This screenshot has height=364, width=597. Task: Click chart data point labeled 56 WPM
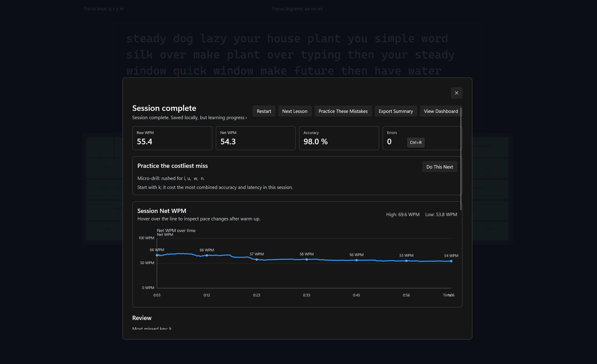(356, 260)
